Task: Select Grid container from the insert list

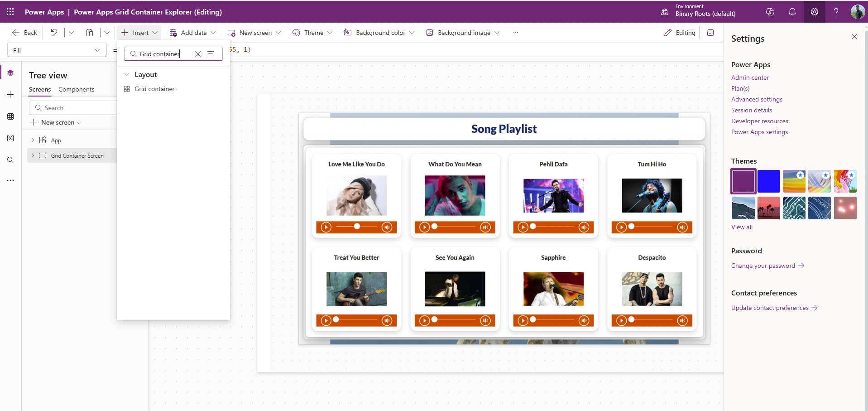Action: (x=154, y=89)
